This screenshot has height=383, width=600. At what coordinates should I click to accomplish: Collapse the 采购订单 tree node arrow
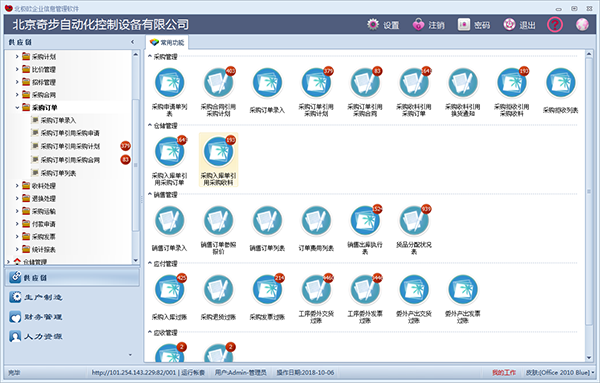[17, 108]
